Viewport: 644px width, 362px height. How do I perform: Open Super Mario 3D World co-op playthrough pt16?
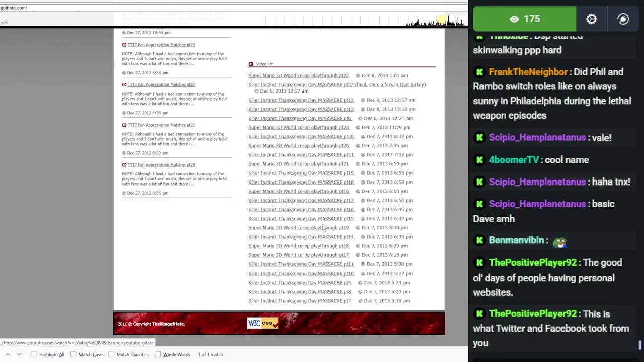298,191
